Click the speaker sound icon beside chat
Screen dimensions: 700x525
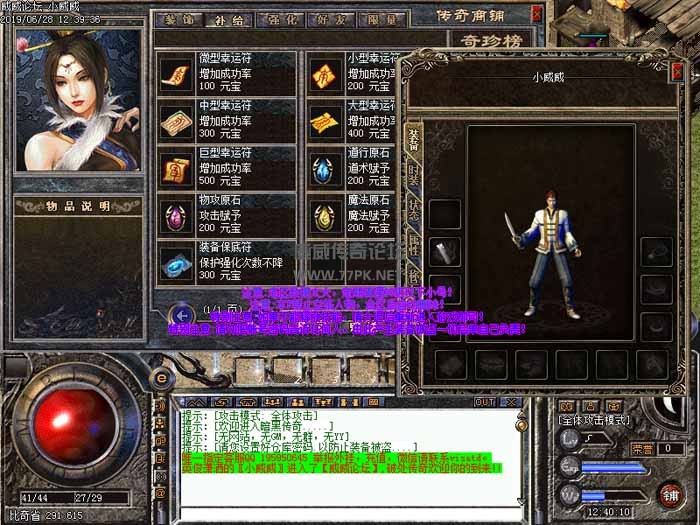161,407
